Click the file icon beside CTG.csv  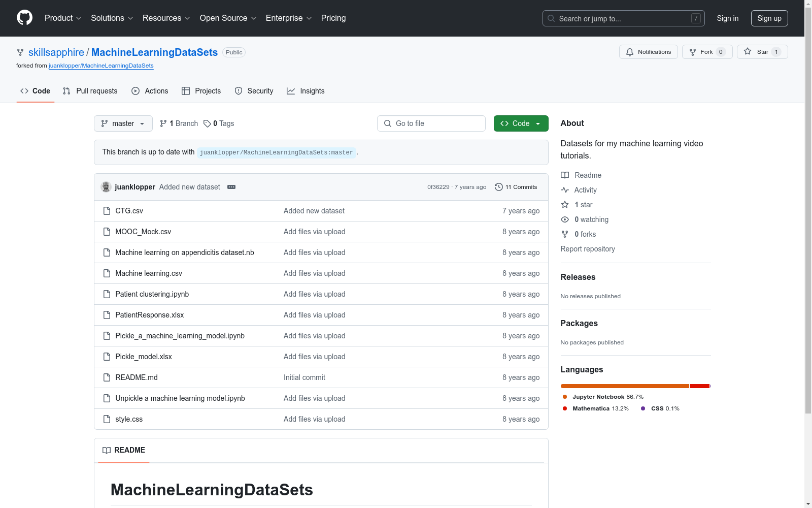107,211
